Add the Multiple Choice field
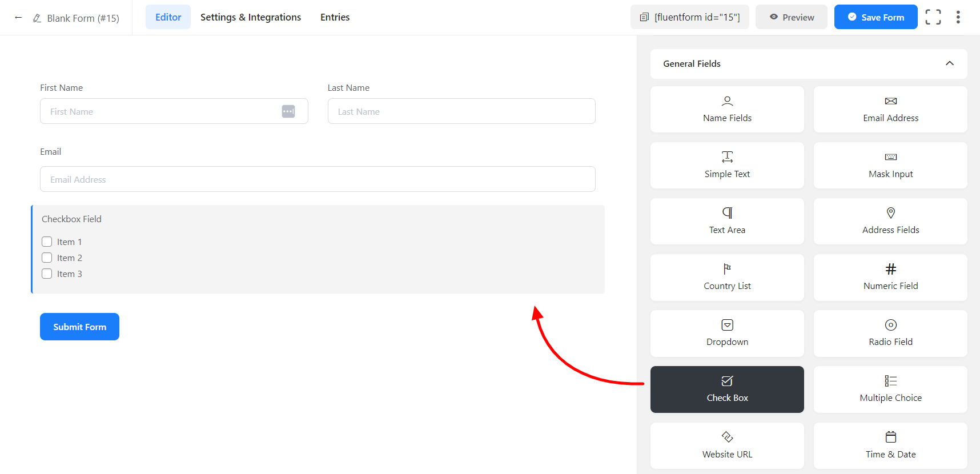 [x=890, y=389]
